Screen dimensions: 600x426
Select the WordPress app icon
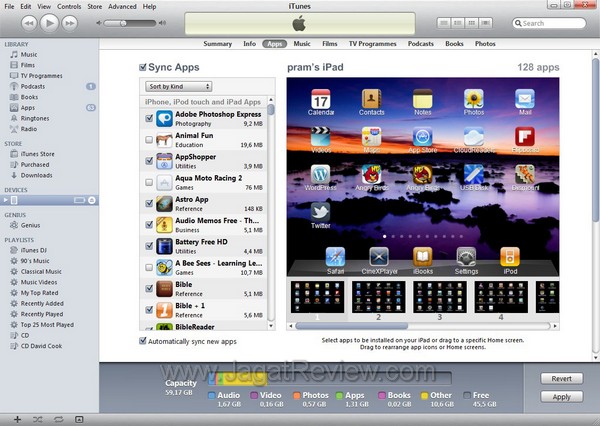[x=321, y=174]
